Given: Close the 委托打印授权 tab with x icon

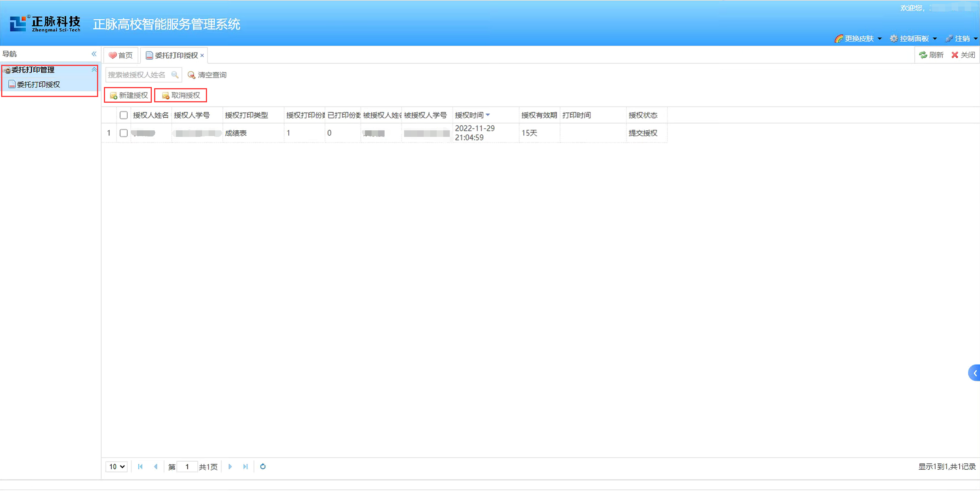Looking at the screenshot, I should 202,56.
